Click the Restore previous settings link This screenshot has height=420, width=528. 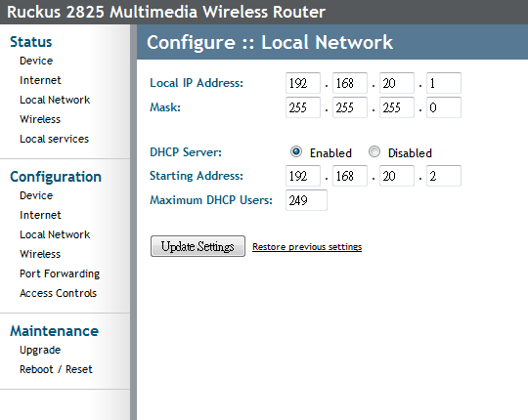pyautogui.click(x=307, y=247)
